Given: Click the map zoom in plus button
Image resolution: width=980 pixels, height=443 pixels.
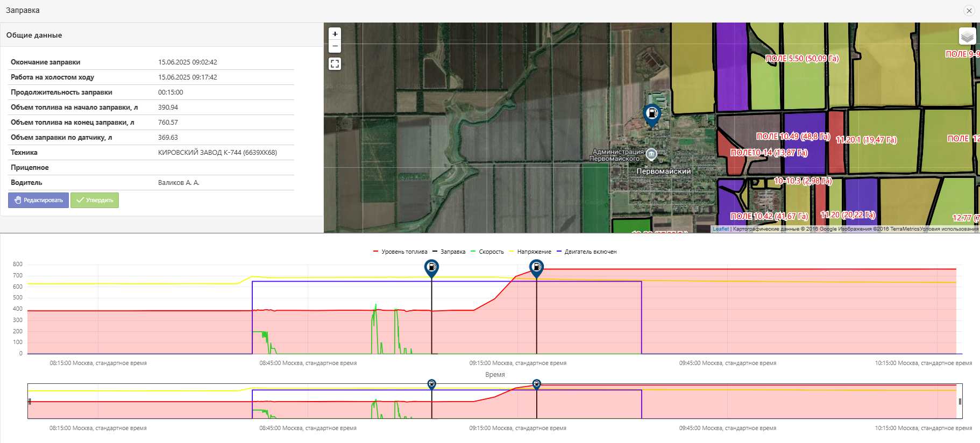Looking at the screenshot, I should pos(335,34).
